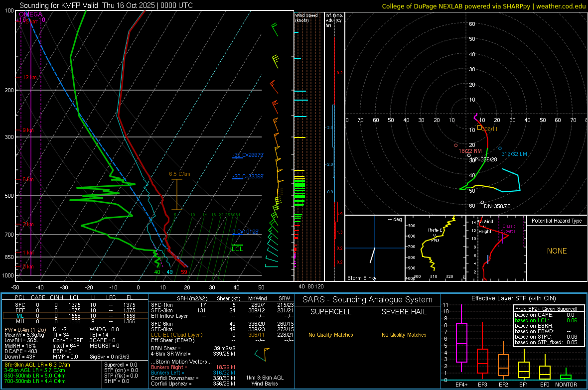Select the MU parcel row
Screen dimensions: 588x390
pos(75,321)
